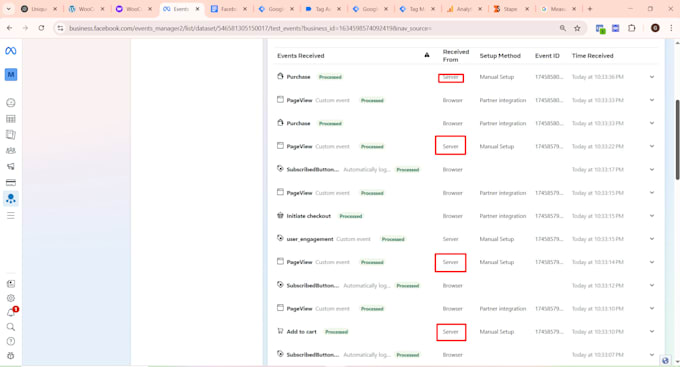Expand the PageView event at 10:33:14 PM

coord(652,262)
